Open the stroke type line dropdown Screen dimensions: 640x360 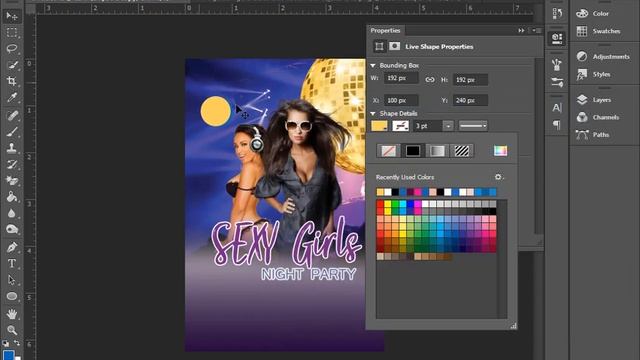coord(473,126)
